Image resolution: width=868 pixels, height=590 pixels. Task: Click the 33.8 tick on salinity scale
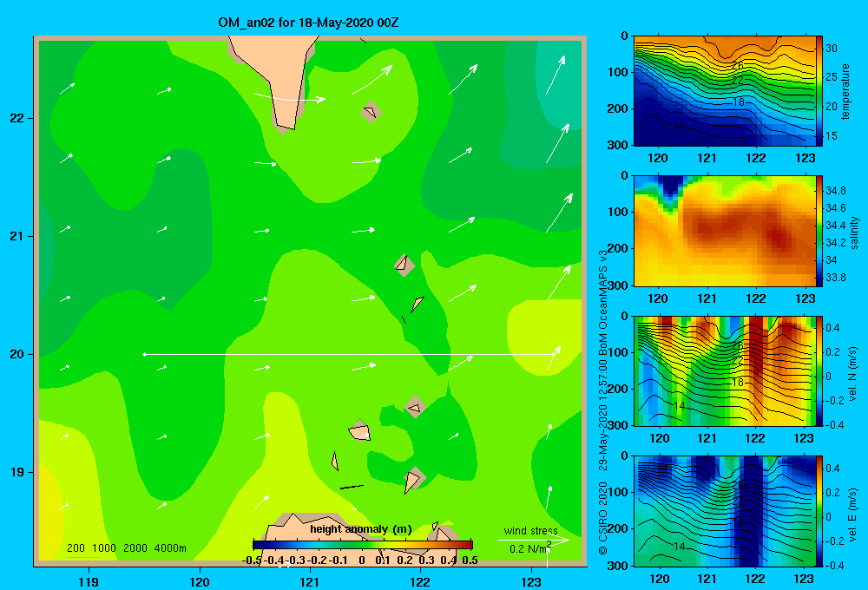835,278
